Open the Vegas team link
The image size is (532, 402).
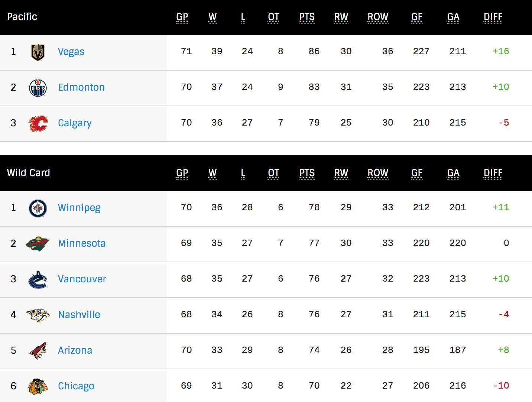[71, 52]
